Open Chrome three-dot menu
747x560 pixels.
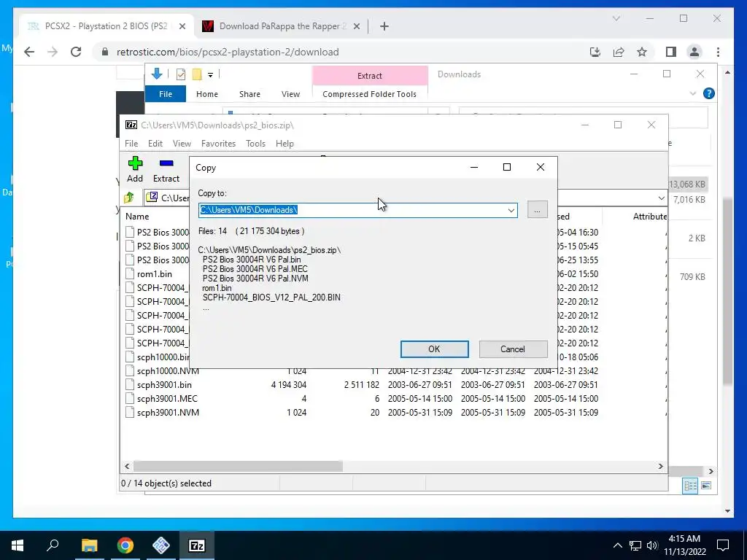[718, 52]
